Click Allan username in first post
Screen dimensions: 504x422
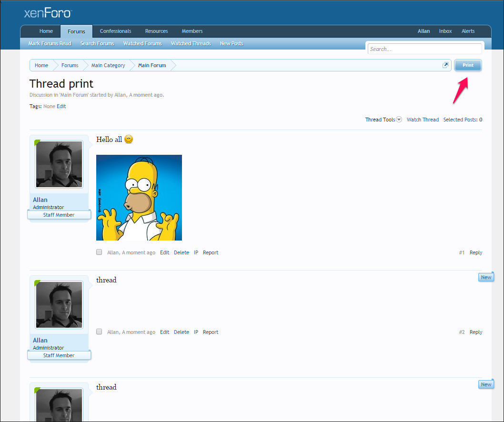pos(40,200)
